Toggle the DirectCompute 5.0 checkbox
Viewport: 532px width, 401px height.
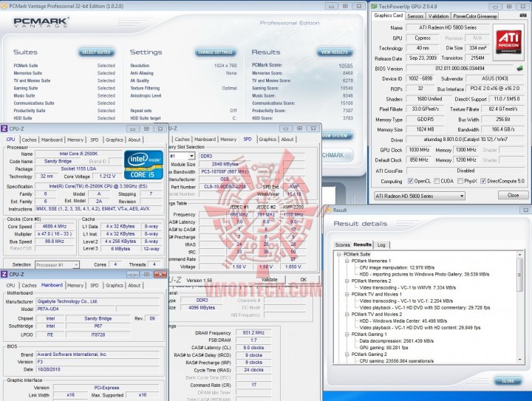pos(483,181)
